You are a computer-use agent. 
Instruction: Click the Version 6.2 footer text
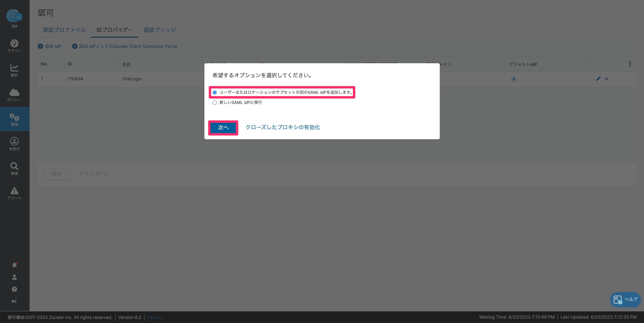click(130, 317)
